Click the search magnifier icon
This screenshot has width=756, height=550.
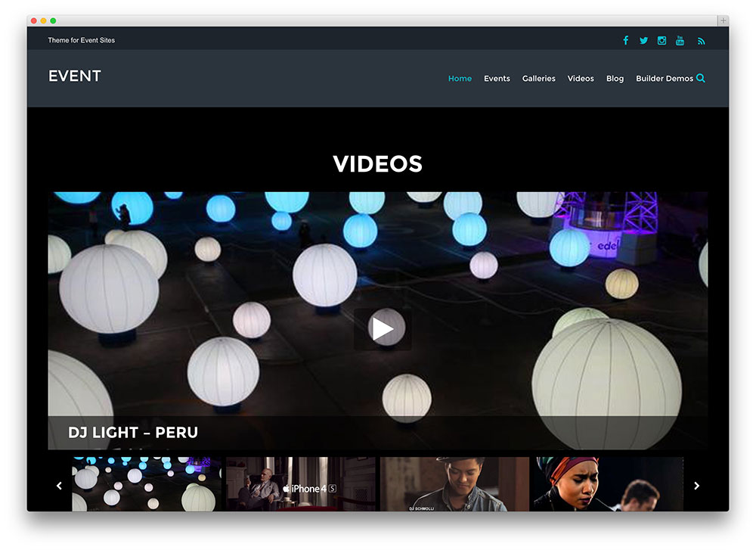pos(701,78)
